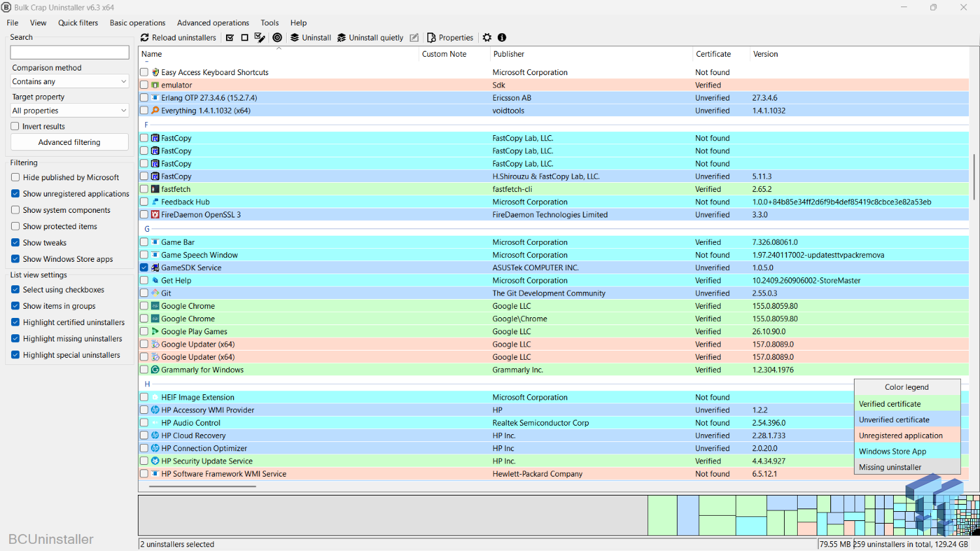The height and width of the screenshot is (551, 980).
Task: Toggle Show tweaks checkbox
Action: tap(15, 243)
